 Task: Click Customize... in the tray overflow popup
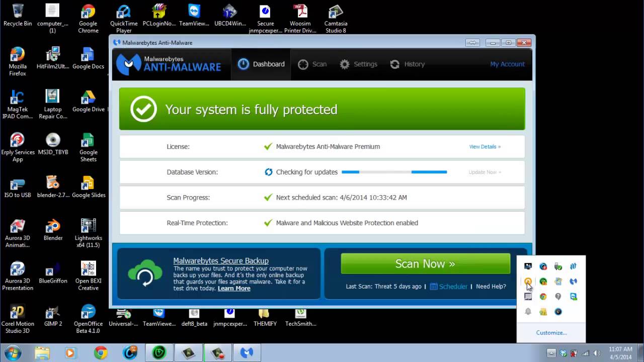pos(551,333)
